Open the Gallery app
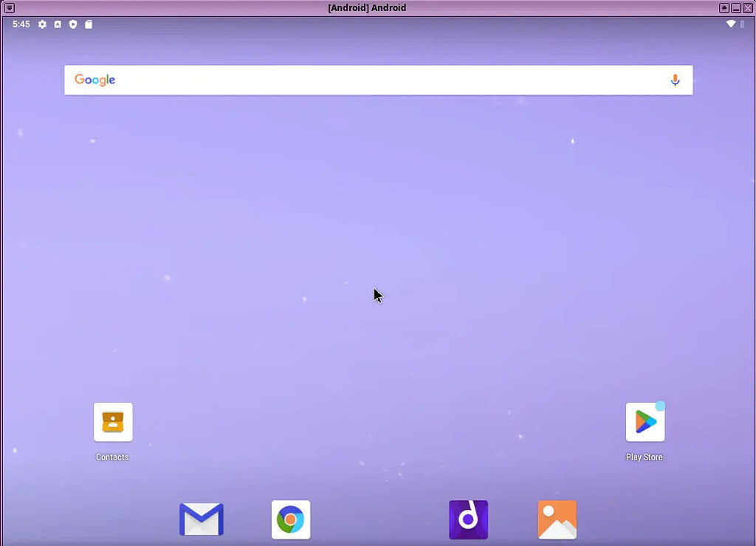The image size is (756, 546). point(557,519)
